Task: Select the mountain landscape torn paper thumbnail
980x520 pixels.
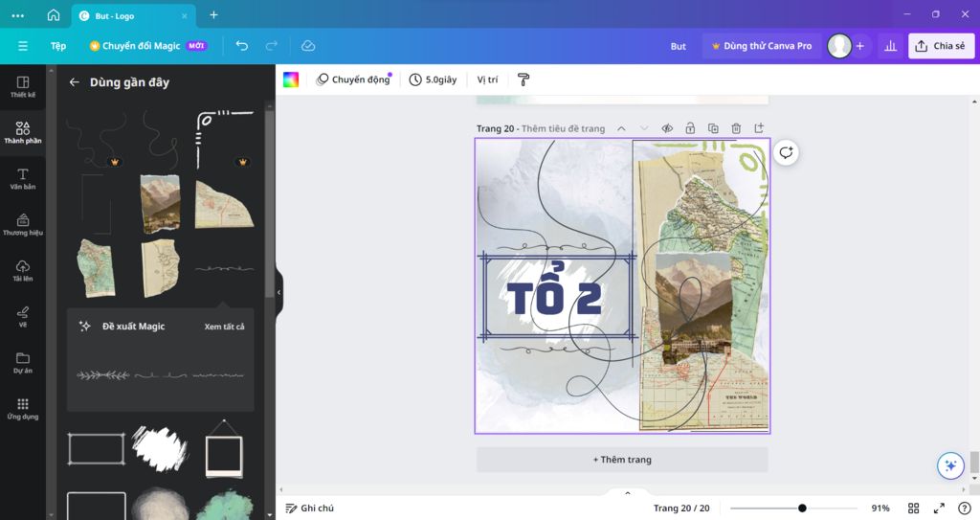Action: (x=161, y=203)
